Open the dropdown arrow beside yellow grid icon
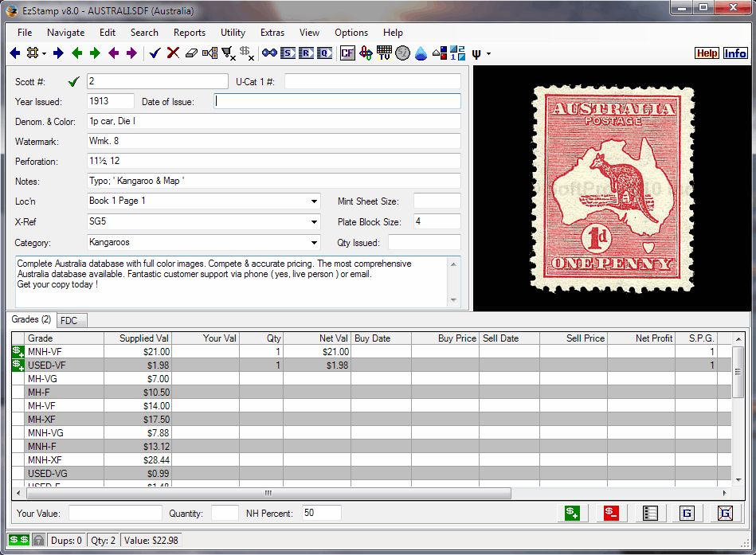Image resolution: width=756 pixels, height=555 pixels. [x=44, y=53]
